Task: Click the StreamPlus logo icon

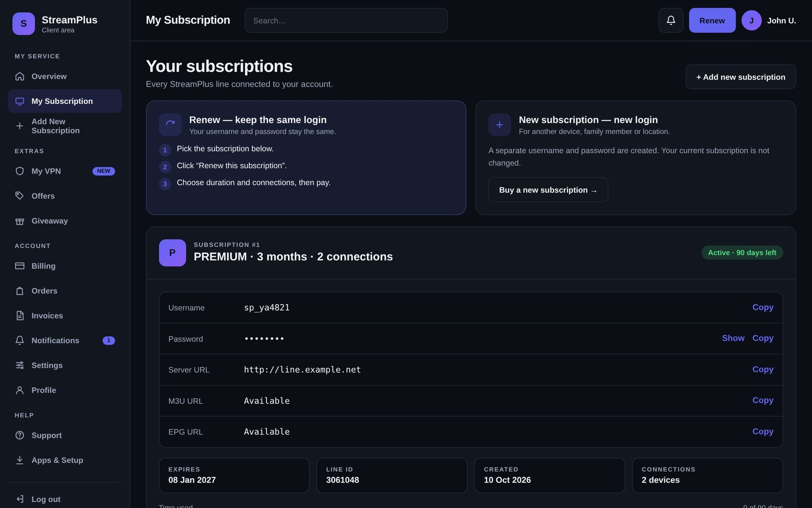Action: (x=23, y=23)
